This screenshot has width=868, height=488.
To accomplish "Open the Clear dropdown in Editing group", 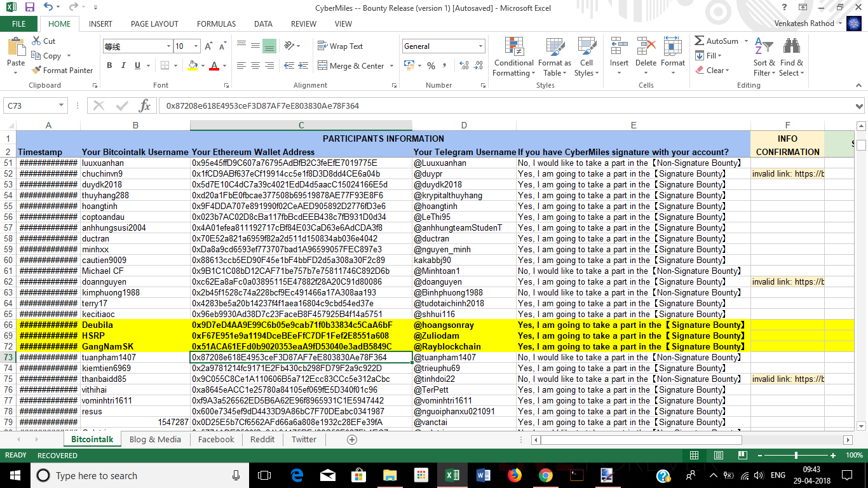I will click(713, 71).
